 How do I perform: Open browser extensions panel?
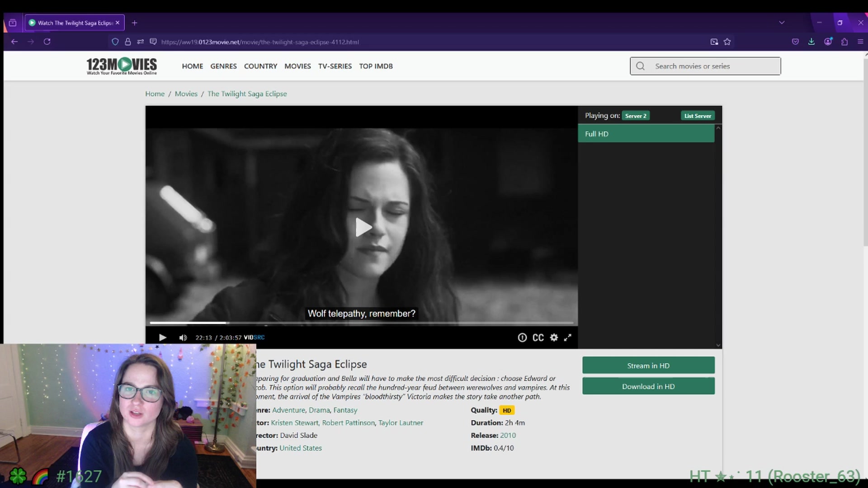click(x=844, y=42)
